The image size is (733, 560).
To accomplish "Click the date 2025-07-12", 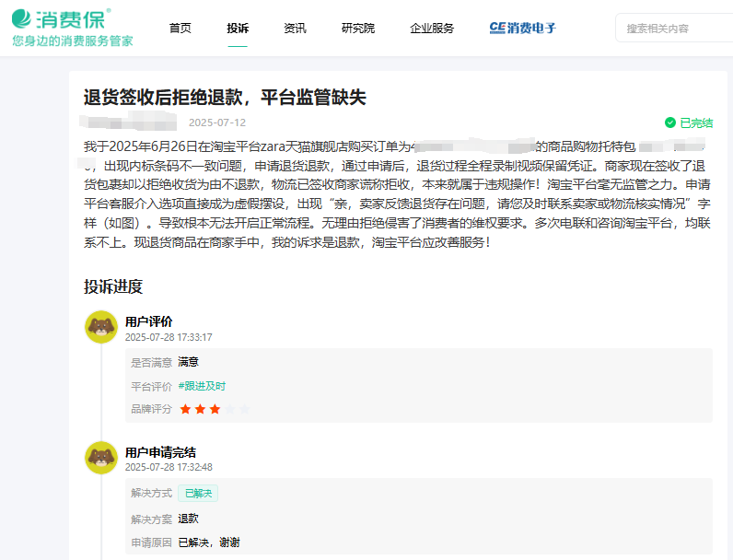I will (x=217, y=122).
